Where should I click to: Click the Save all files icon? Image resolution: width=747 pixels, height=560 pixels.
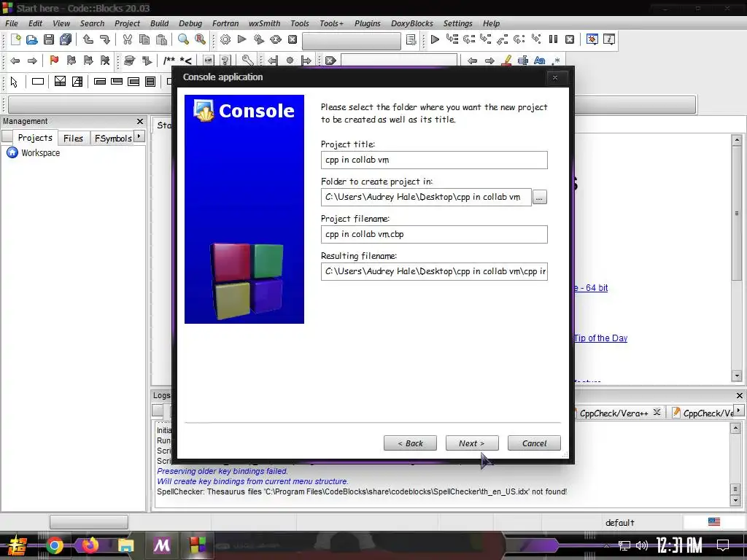coord(66,39)
